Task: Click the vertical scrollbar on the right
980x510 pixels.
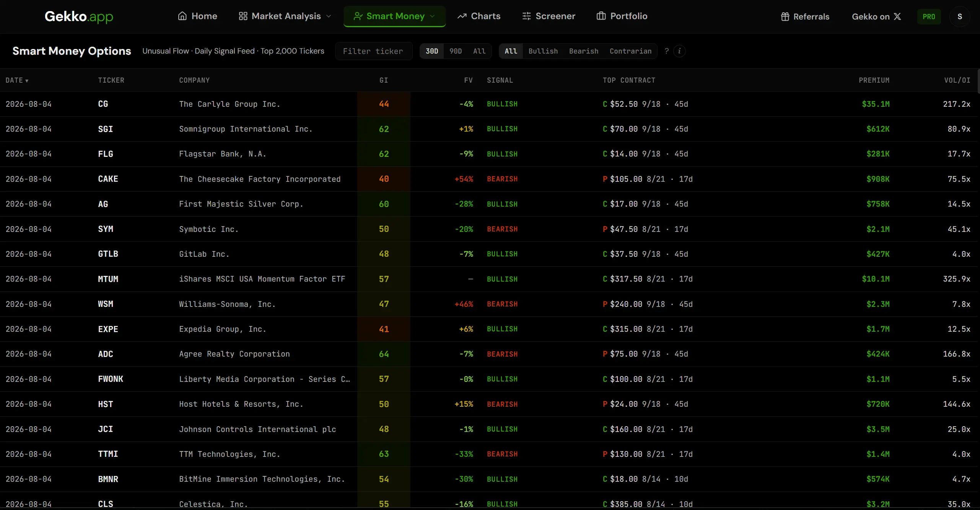Action: 978,81
